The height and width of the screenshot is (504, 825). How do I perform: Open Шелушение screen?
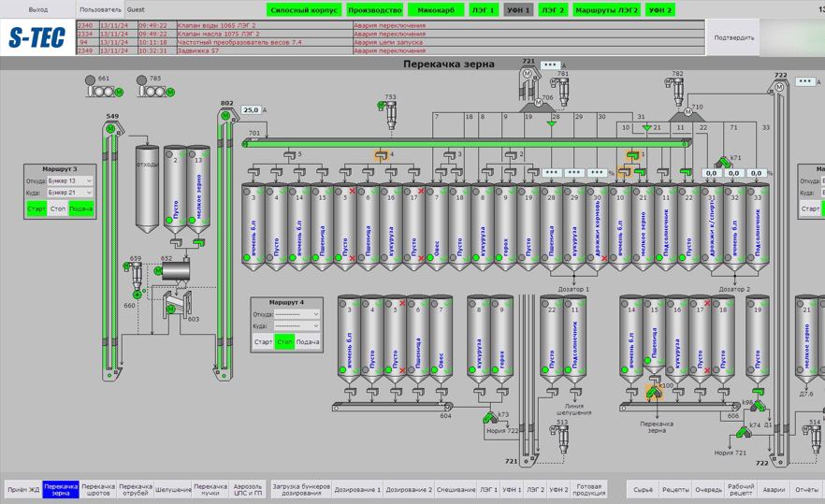point(173,490)
